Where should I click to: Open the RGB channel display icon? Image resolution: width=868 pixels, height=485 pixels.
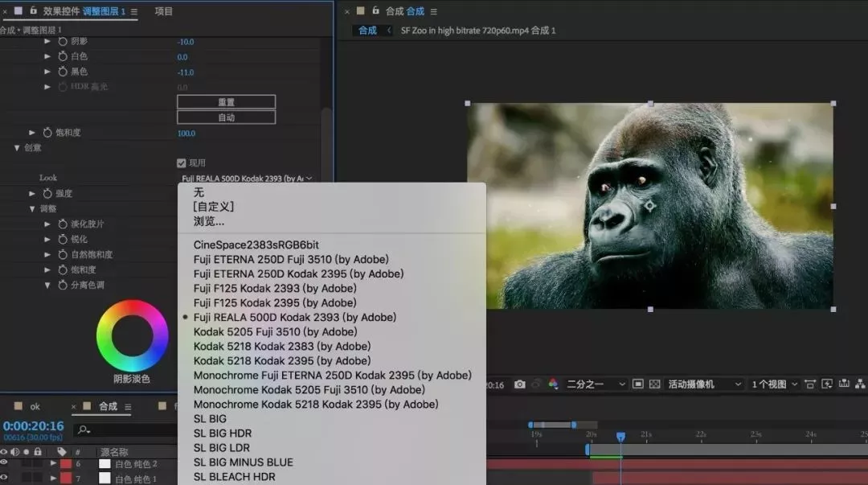(x=553, y=384)
